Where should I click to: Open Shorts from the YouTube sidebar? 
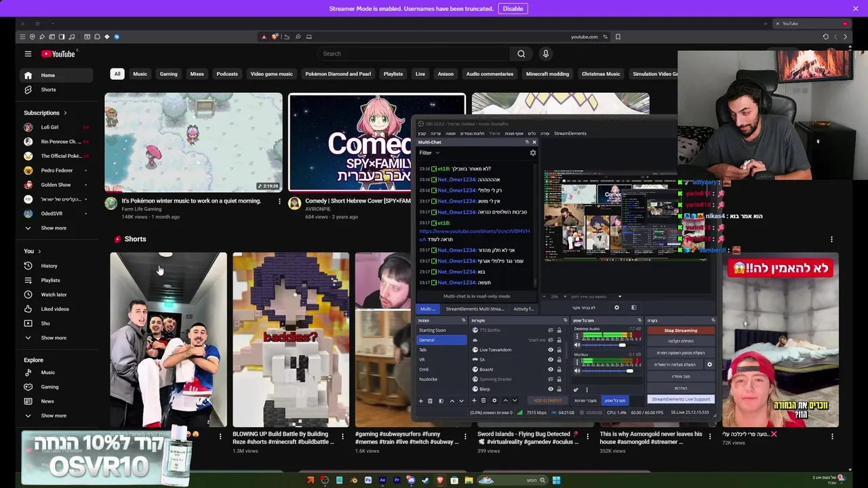55,89
